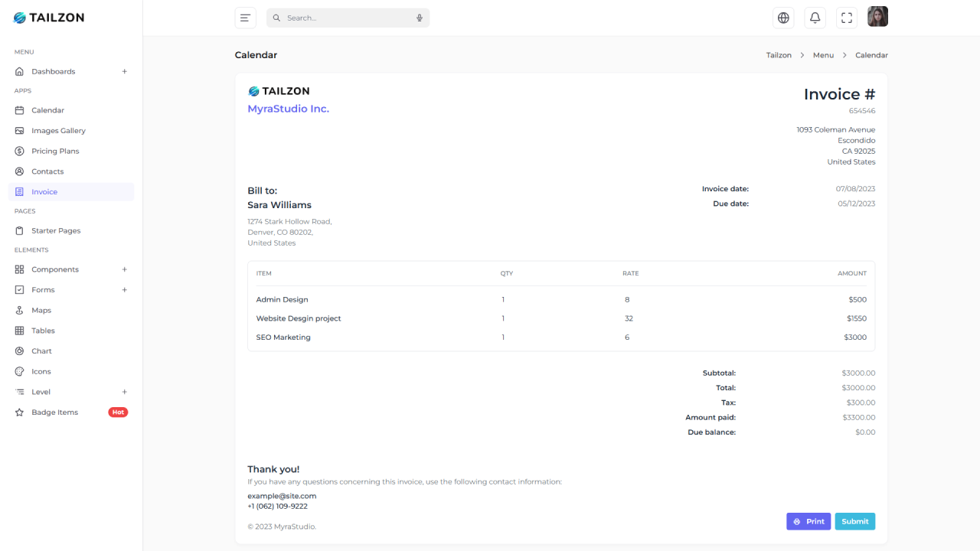This screenshot has height=551, width=980.
Task: Expand the Forms section
Action: (124, 289)
